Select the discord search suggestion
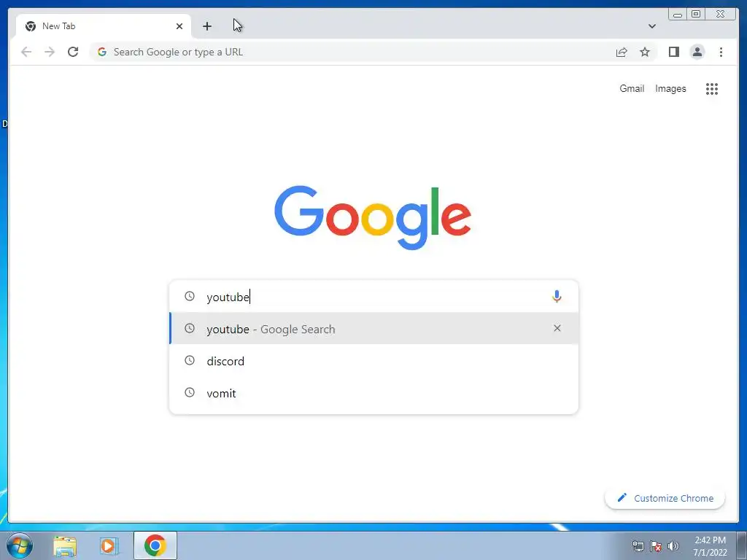Screen dimensions: 747x560 pyautogui.click(x=374, y=361)
